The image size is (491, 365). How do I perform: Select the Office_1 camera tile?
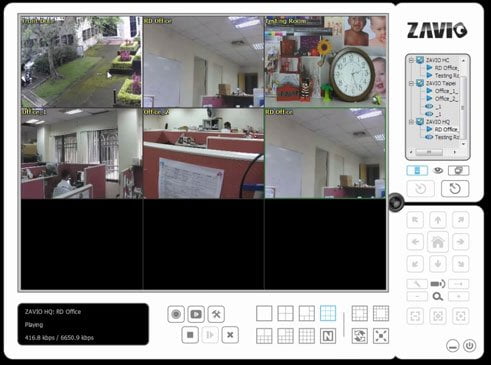(x=81, y=153)
